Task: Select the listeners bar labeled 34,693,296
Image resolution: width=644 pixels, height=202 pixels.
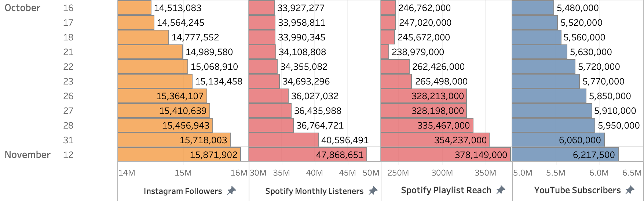Action: tap(264, 81)
